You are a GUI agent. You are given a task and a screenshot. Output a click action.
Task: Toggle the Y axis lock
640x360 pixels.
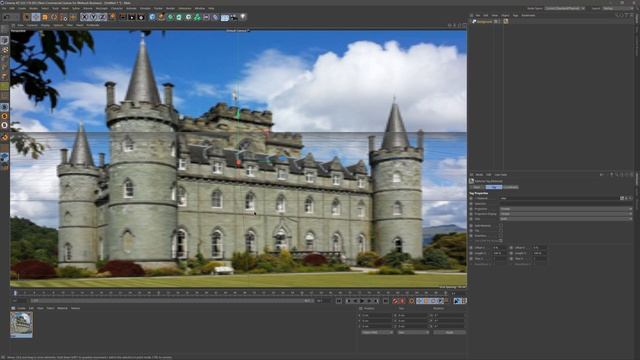coord(93,17)
